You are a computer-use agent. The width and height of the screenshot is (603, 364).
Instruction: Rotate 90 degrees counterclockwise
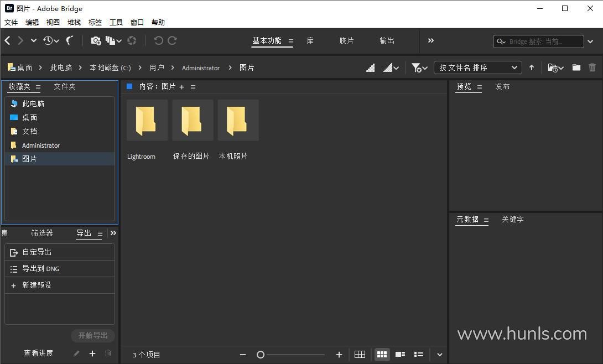[158, 40]
